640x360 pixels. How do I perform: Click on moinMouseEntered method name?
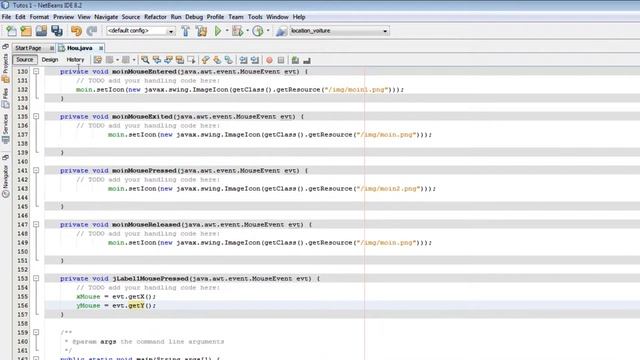[144, 71]
